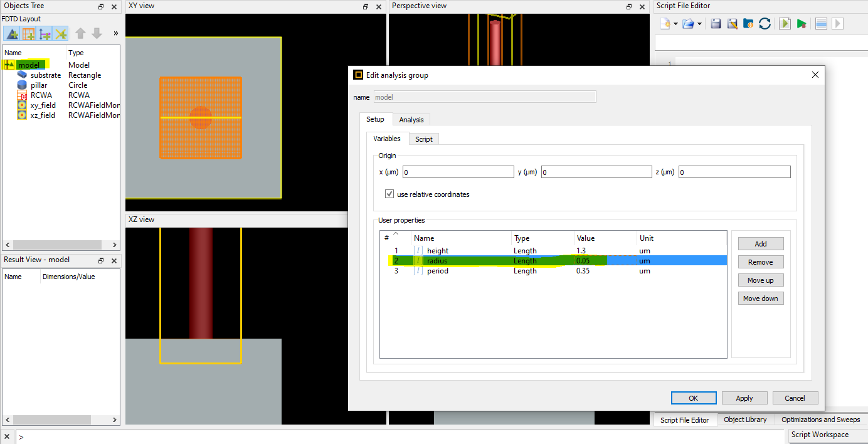Switch to the Setup tab
This screenshot has width=868, height=444.
tap(375, 119)
